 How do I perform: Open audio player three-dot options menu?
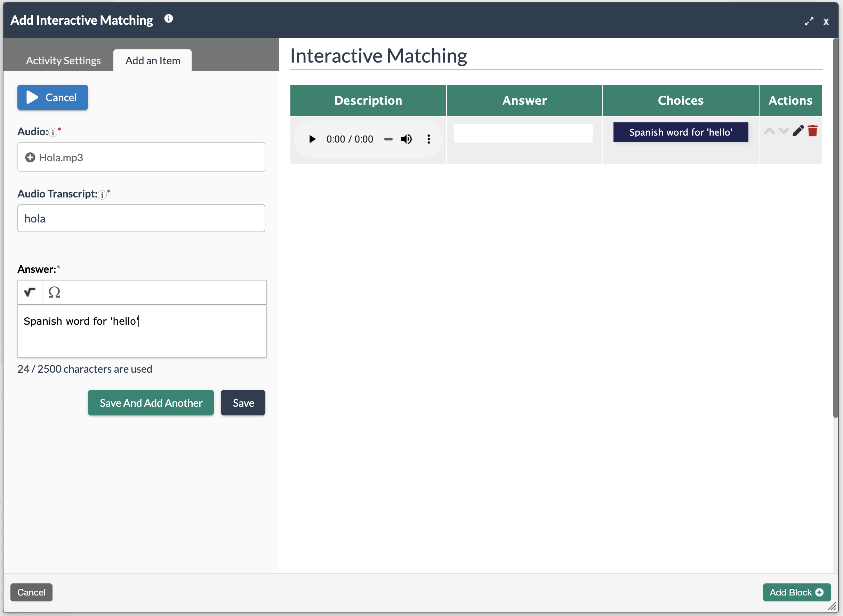(428, 139)
